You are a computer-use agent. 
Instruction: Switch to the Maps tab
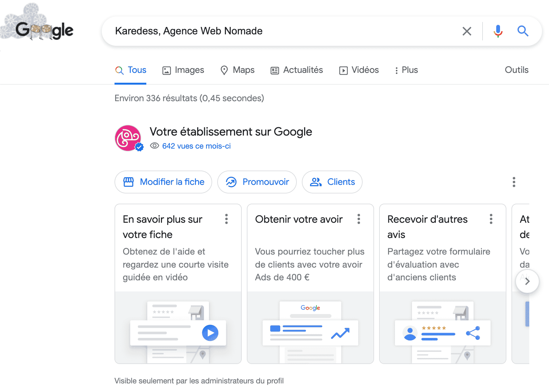[x=237, y=70]
